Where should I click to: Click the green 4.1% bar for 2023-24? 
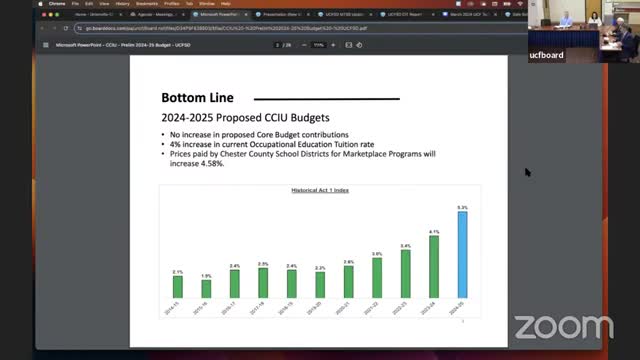434,267
